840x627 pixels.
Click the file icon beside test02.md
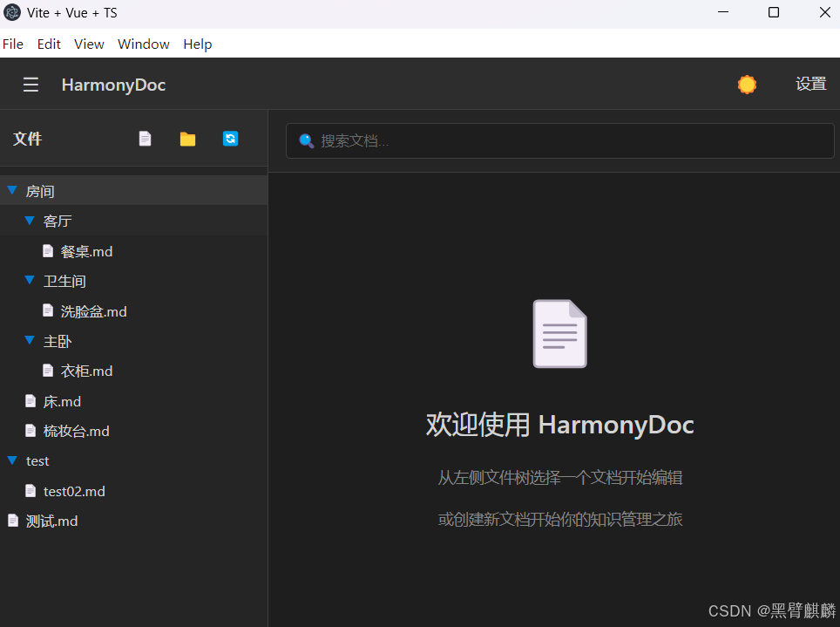tap(30, 490)
